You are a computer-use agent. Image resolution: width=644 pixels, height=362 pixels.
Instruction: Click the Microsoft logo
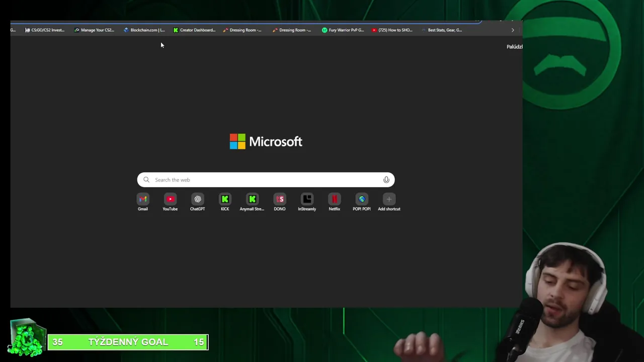tap(266, 141)
